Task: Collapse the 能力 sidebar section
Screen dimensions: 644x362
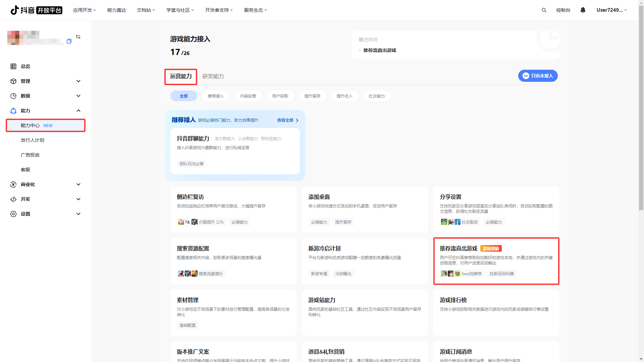Action: click(x=78, y=111)
